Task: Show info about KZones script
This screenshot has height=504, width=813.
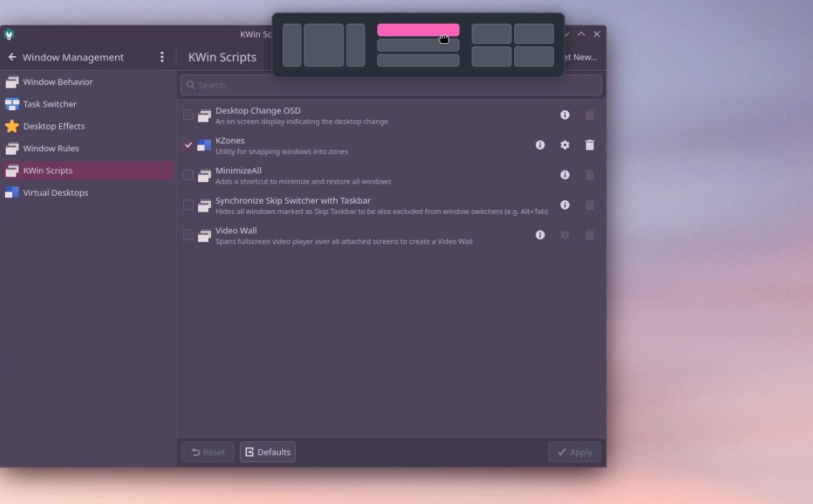Action: (x=540, y=145)
